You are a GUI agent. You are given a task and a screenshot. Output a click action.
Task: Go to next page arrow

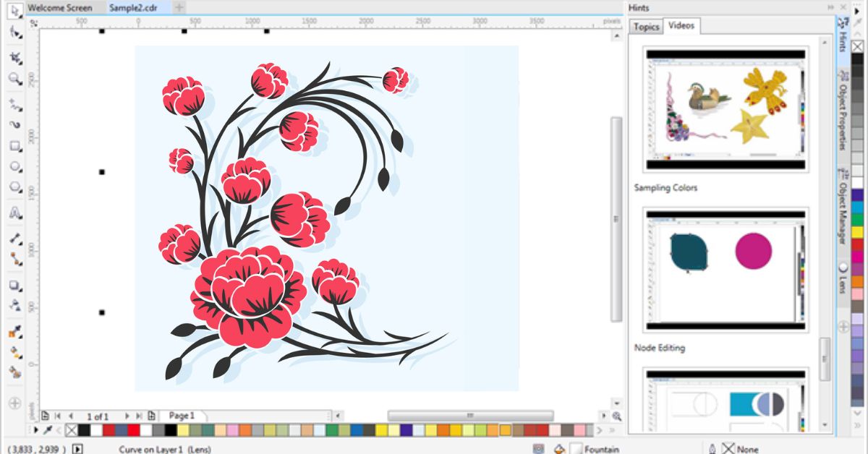coord(127,416)
